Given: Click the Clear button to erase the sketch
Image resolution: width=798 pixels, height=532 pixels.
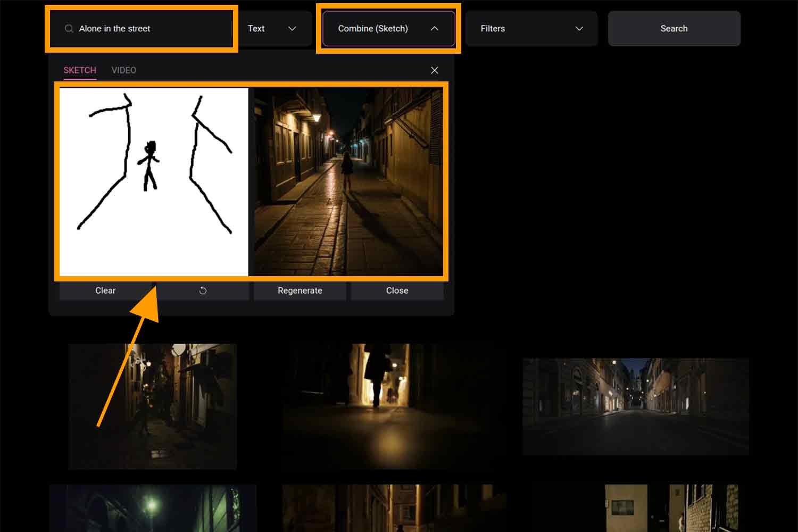Looking at the screenshot, I should point(105,290).
